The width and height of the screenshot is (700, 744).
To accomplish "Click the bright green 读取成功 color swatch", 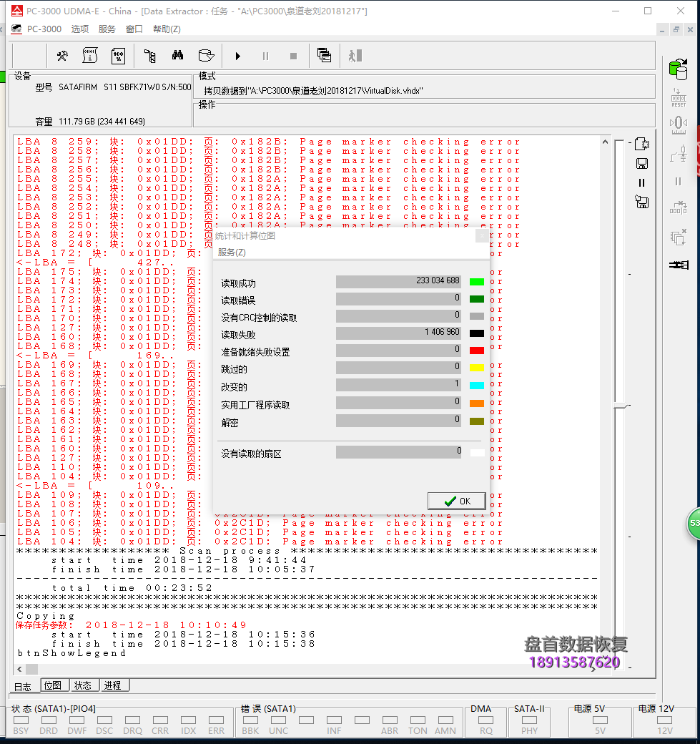I will point(477,282).
